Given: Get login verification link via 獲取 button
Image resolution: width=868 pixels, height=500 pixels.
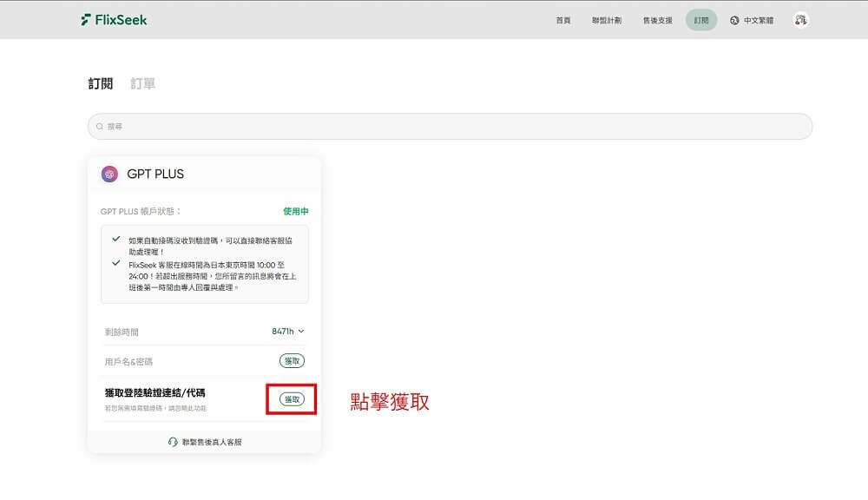Looking at the screenshot, I should click(292, 399).
